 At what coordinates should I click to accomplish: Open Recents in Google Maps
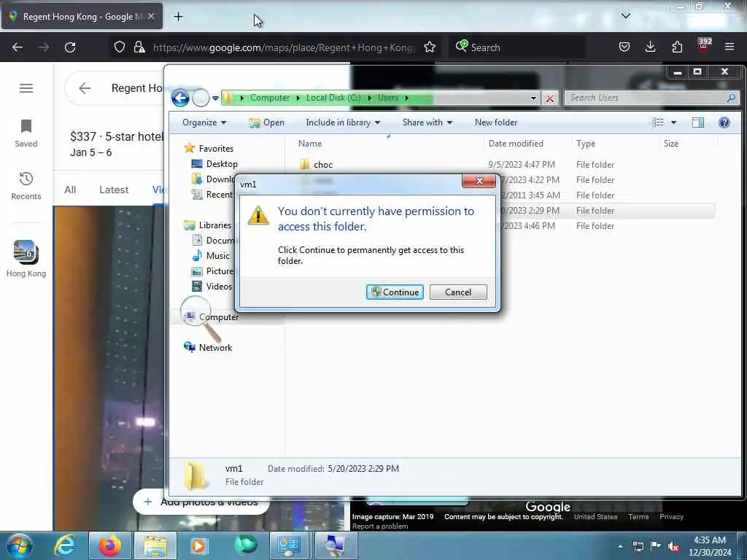(26, 186)
